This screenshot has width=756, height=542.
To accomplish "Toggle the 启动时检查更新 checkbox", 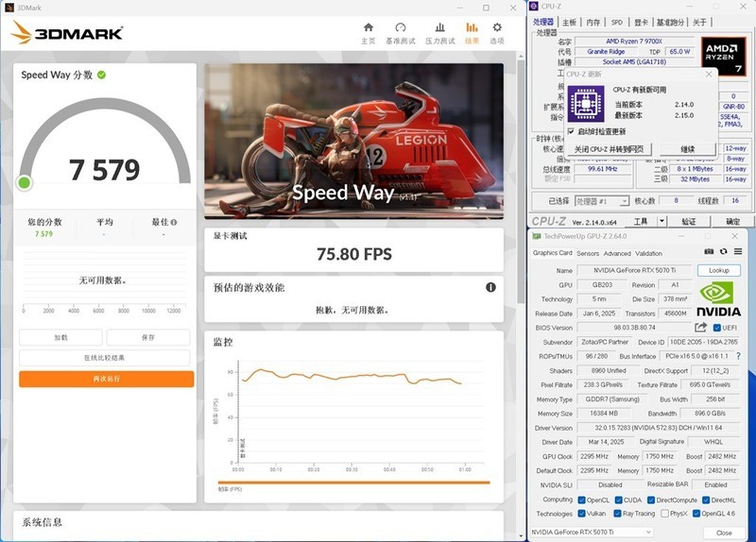I will 571,131.
